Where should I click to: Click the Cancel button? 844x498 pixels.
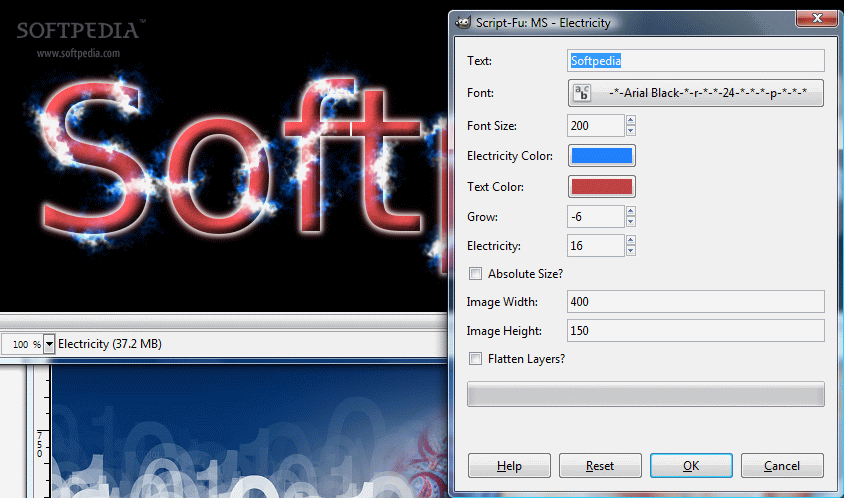click(782, 466)
